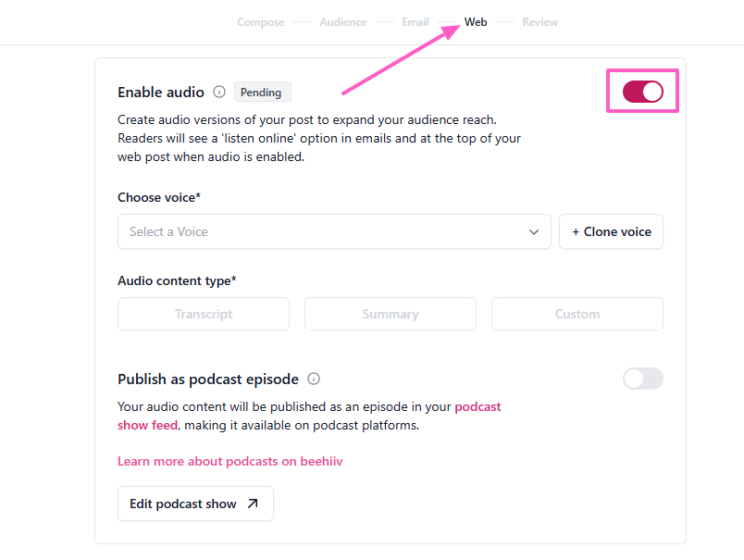Click the Clone voice button
The image size is (744, 560).
click(611, 231)
